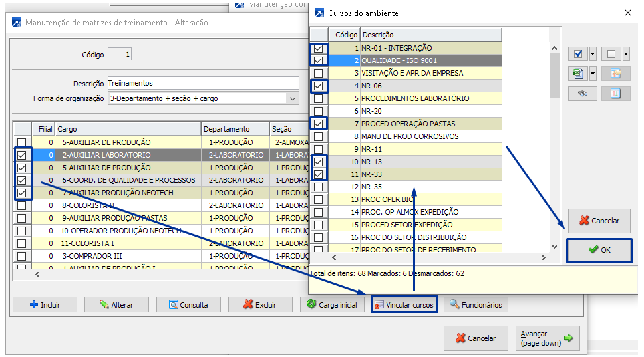Expand the arrow beside the mark all button
Screen dimensions: 644x357
coord(593,54)
